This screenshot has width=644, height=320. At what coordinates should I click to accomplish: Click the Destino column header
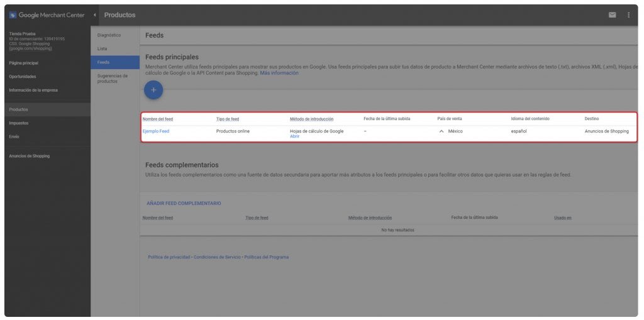tap(592, 119)
